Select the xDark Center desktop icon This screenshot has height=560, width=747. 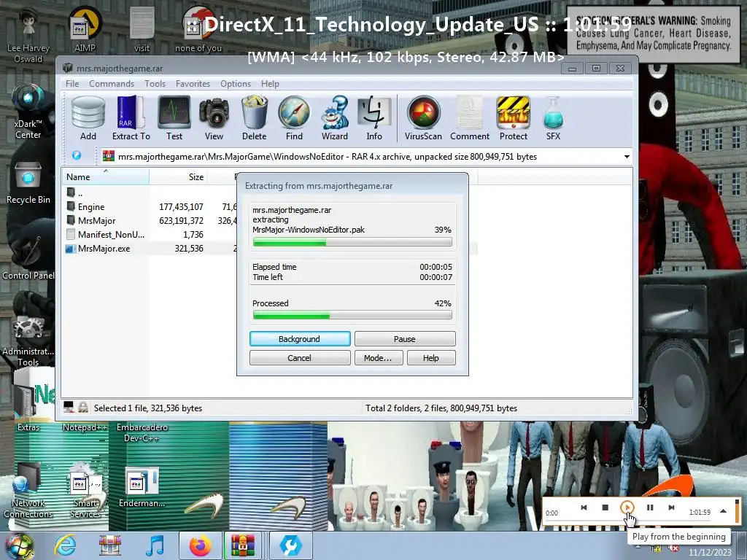click(x=28, y=112)
